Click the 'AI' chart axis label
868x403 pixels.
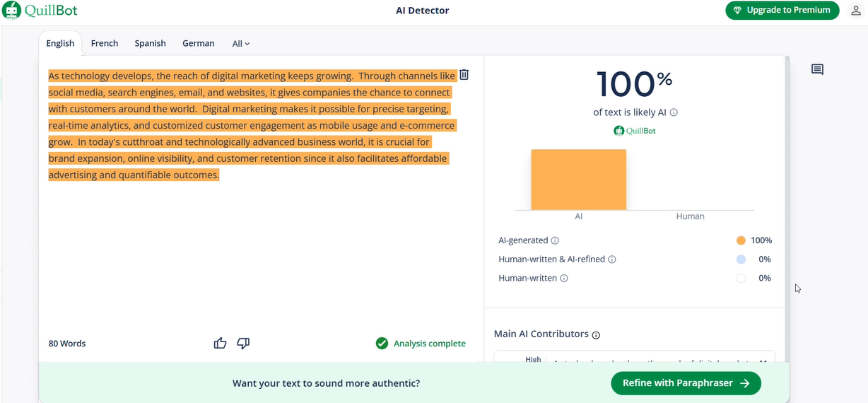[x=578, y=216]
